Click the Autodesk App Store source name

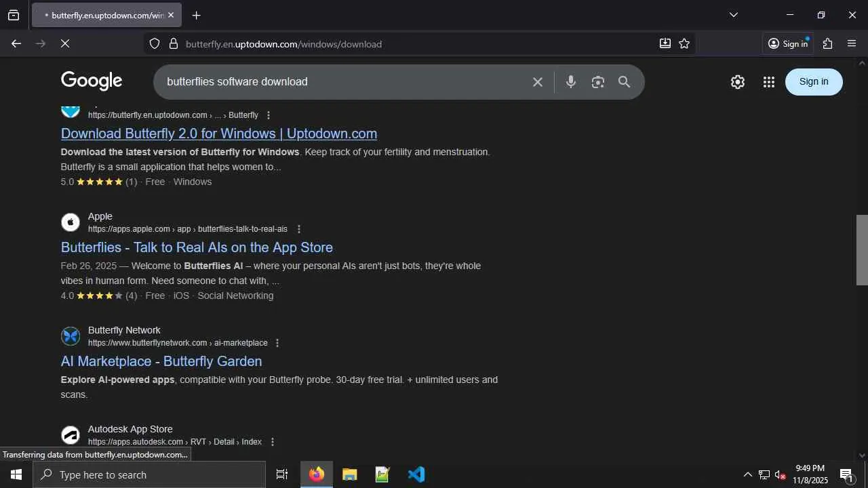pyautogui.click(x=130, y=429)
